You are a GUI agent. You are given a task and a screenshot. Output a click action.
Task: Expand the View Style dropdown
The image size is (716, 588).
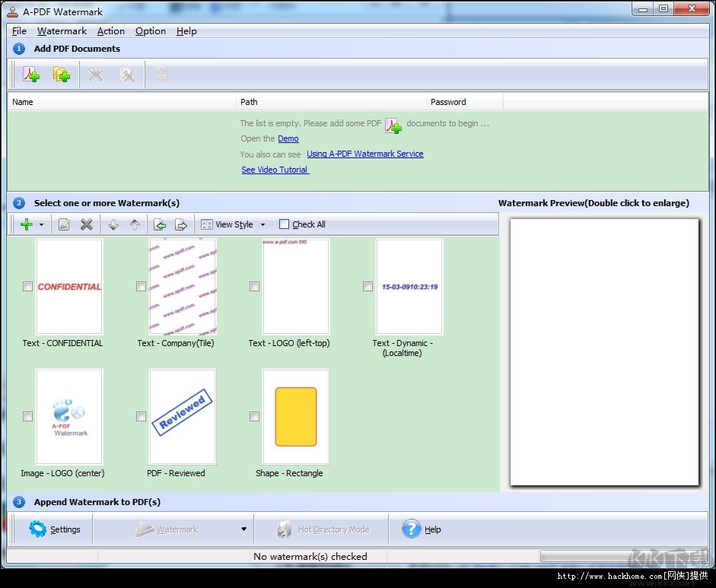pos(263,224)
